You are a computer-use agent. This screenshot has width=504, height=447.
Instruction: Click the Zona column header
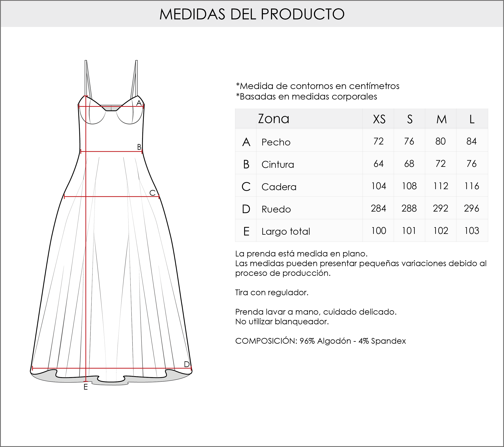click(274, 119)
